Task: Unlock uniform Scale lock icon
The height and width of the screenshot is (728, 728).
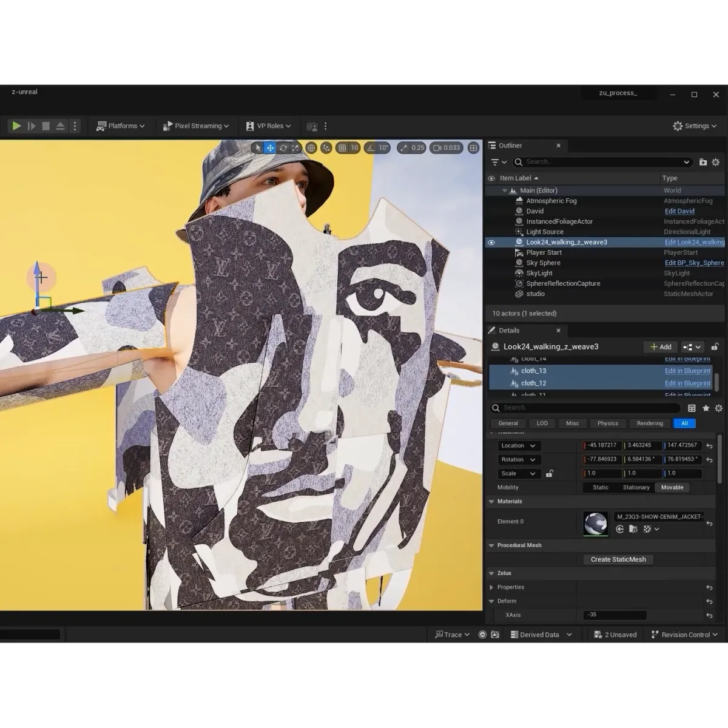Action: coord(550,473)
